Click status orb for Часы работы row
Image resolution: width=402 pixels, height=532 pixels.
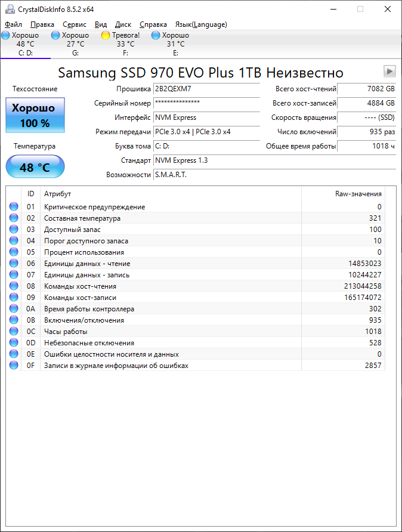(14, 331)
